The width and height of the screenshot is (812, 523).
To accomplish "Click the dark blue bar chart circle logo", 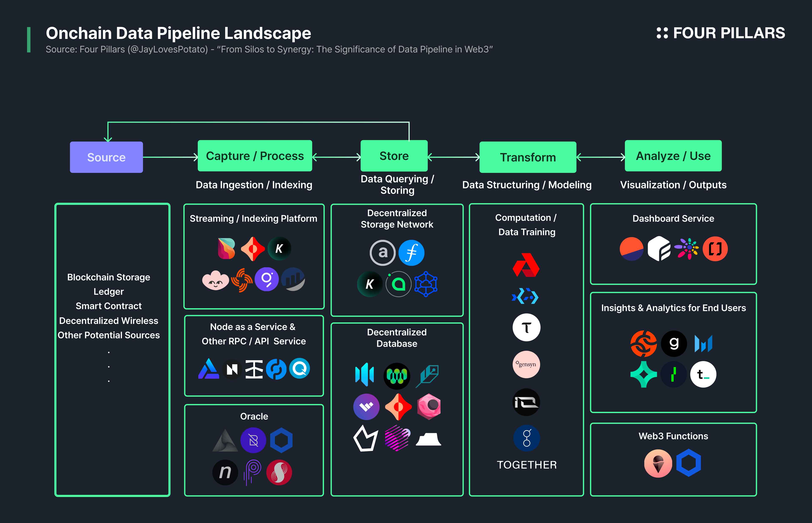I will [293, 279].
